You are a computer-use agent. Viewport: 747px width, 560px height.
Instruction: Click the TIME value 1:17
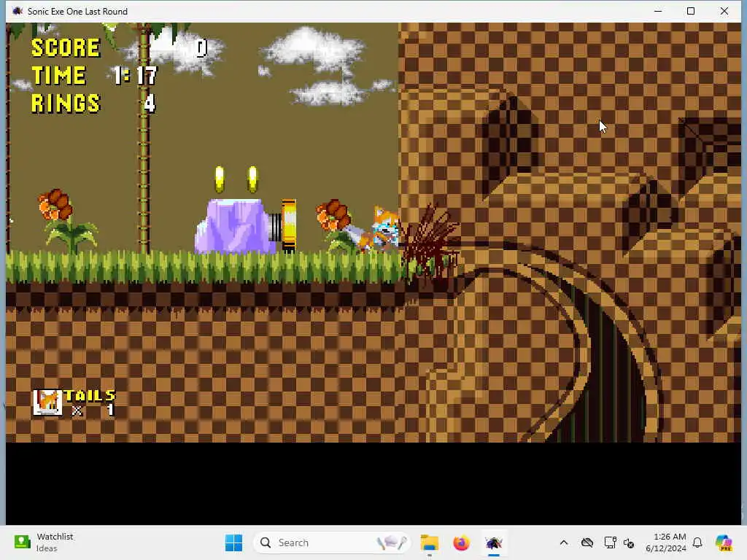tap(135, 75)
